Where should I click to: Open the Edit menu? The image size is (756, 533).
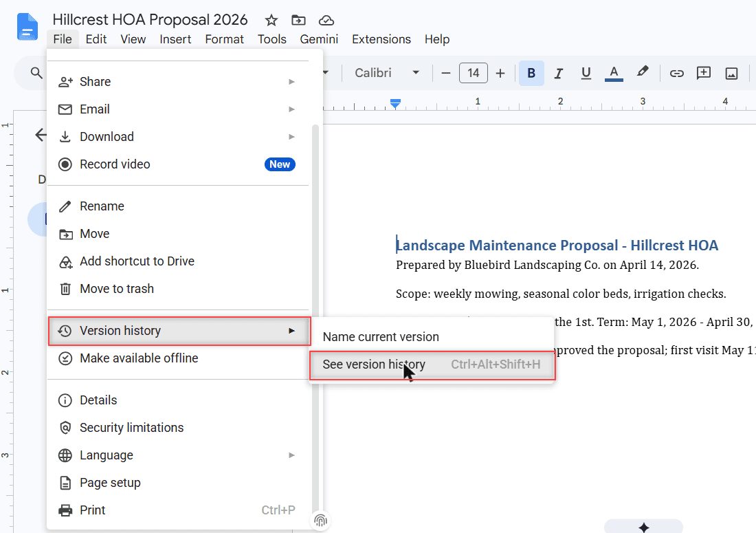[96, 39]
